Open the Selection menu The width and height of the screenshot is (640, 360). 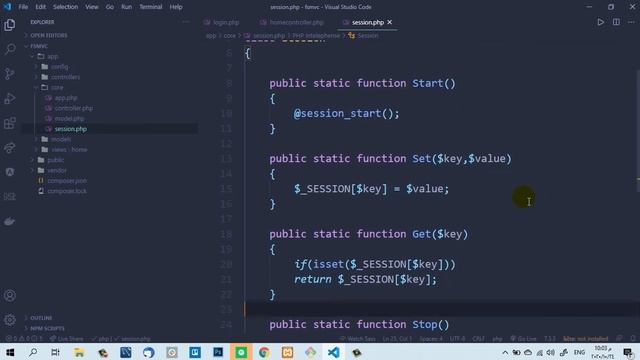pyautogui.click(x=65, y=7)
